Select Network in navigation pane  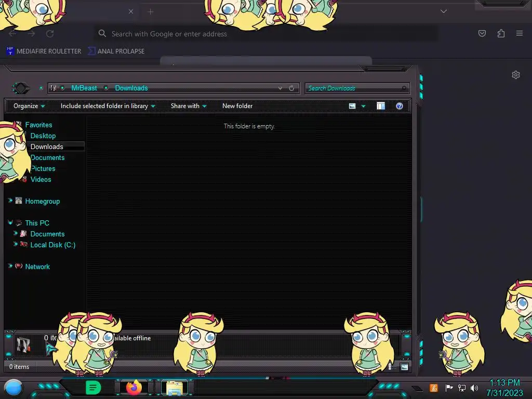click(x=37, y=267)
